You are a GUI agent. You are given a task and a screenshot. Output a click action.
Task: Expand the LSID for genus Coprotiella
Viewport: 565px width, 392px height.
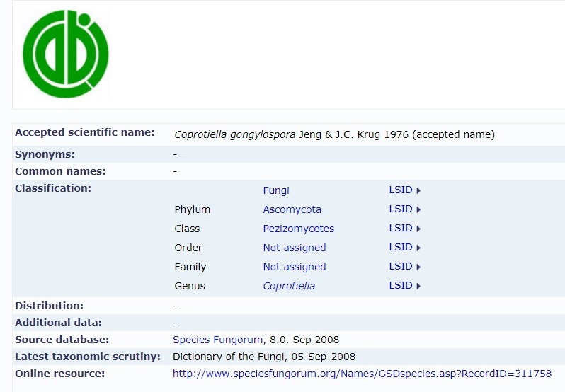click(x=405, y=285)
